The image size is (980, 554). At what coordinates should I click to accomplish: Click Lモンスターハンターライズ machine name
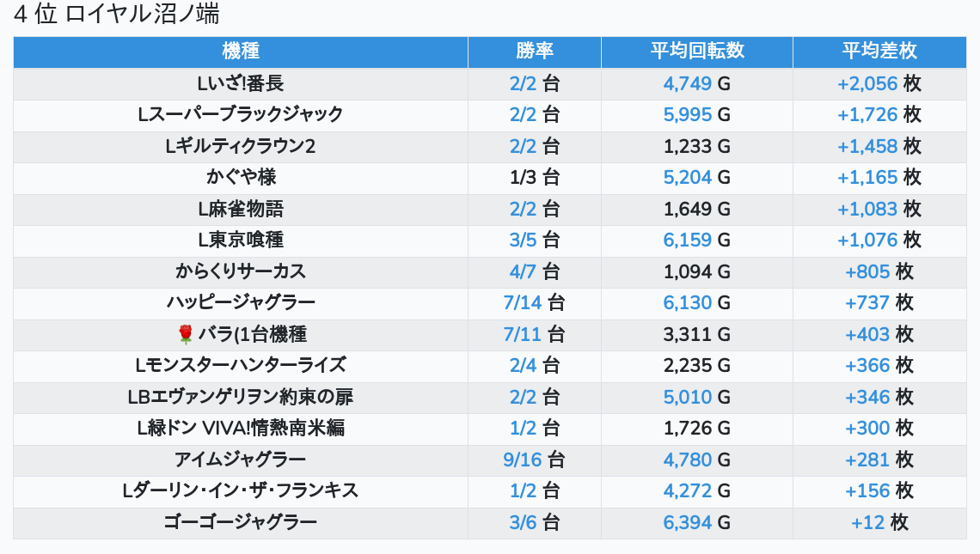[x=241, y=365]
